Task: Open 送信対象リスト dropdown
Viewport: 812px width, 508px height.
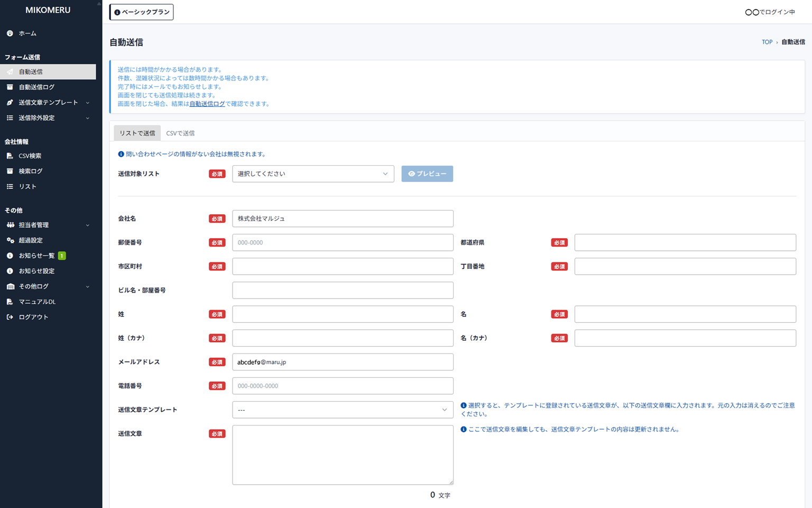Action: coord(313,174)
